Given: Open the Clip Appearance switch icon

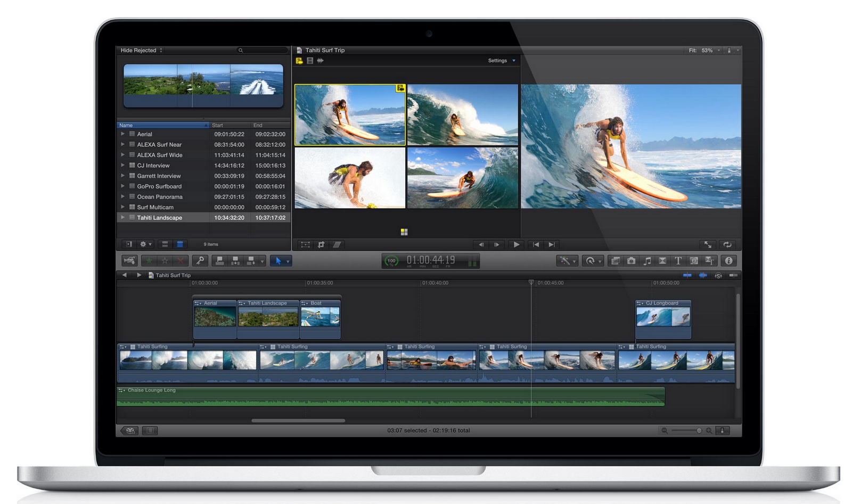Looking at the screenshot, I should [x=723, y=431].
